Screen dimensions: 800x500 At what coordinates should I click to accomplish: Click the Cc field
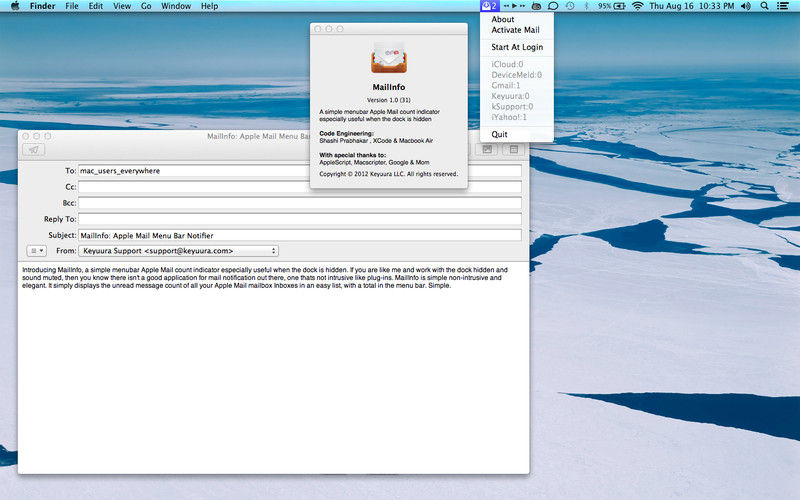[x=300, y=187]
